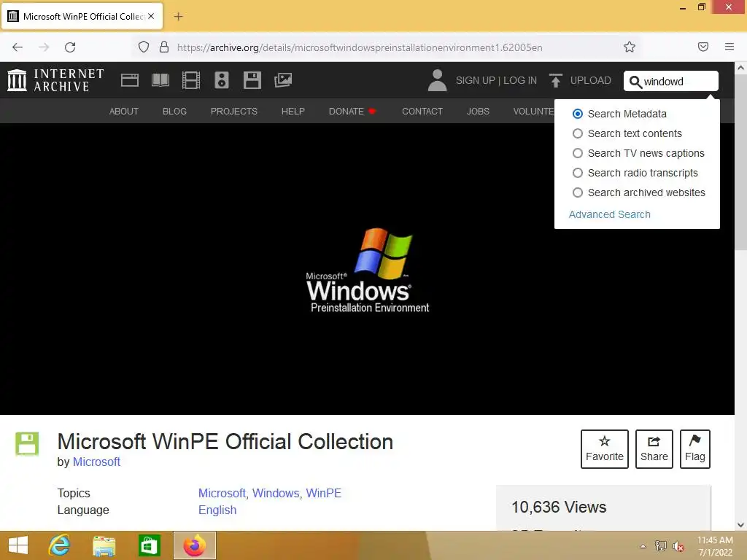Open the Texts (book) media icon
Image resolution: width=747 pixels, height=560 pixels.
[x=160, y=80]
